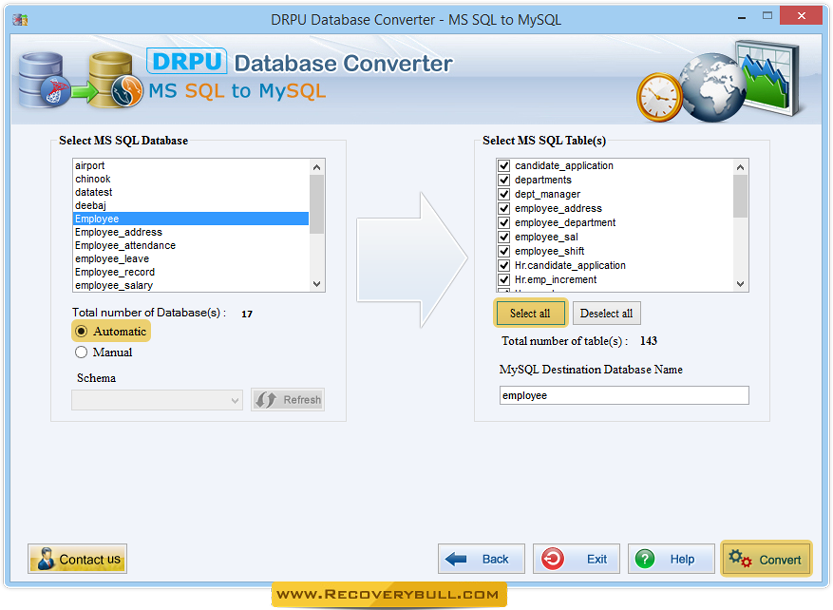
Task: Click the Refresh arrows icon
Action: pyautogui.click(x=266, y=400)
